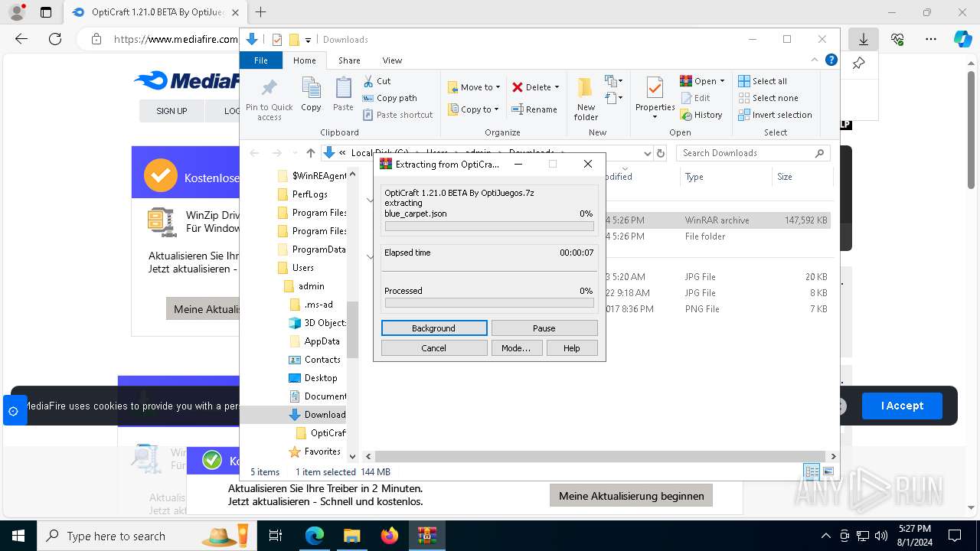Open Move to dropdown
Viewport: 980px width, 551px height.
pos(474,87)
